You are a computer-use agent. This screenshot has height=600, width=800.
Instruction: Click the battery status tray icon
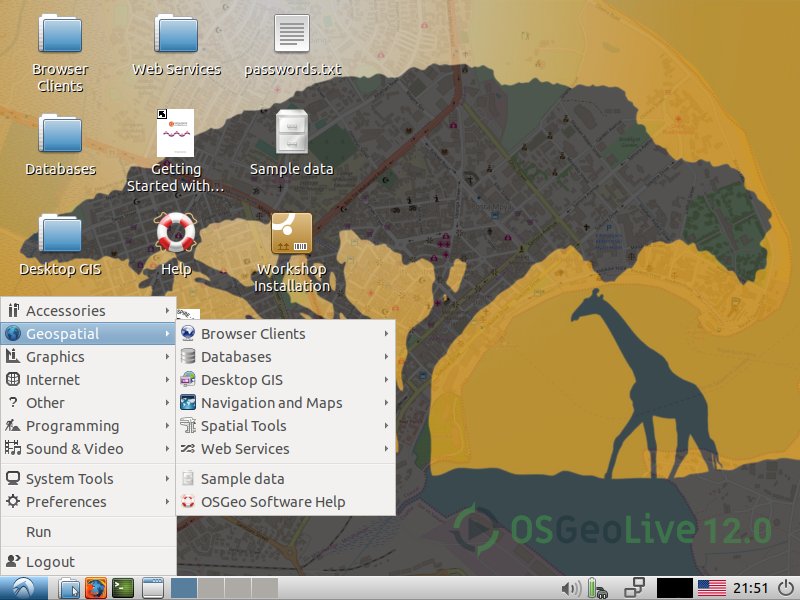(597, 588)
